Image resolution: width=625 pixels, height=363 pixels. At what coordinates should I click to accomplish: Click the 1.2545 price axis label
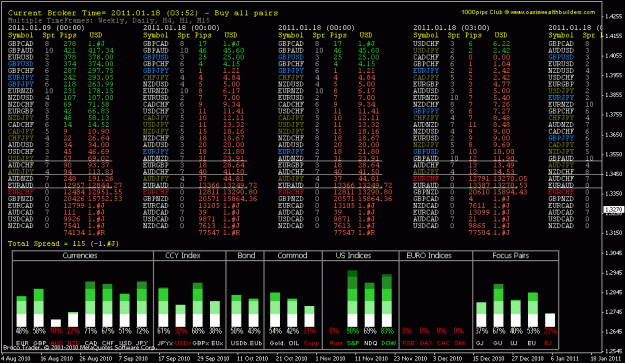point(614,351)
